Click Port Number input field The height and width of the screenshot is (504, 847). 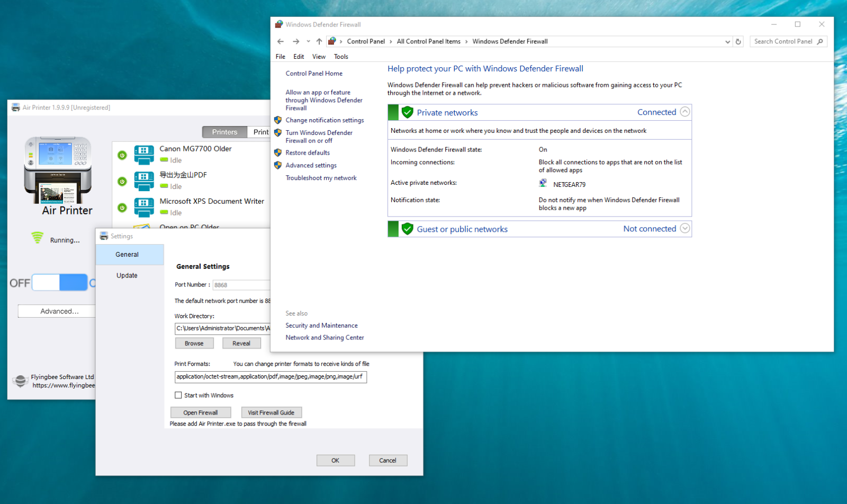(241, 285)
